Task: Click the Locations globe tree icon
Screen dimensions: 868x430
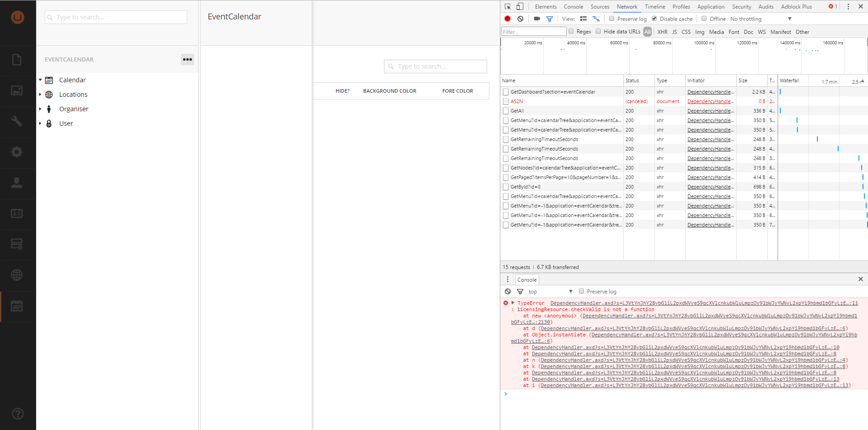Action: (49, 95)
